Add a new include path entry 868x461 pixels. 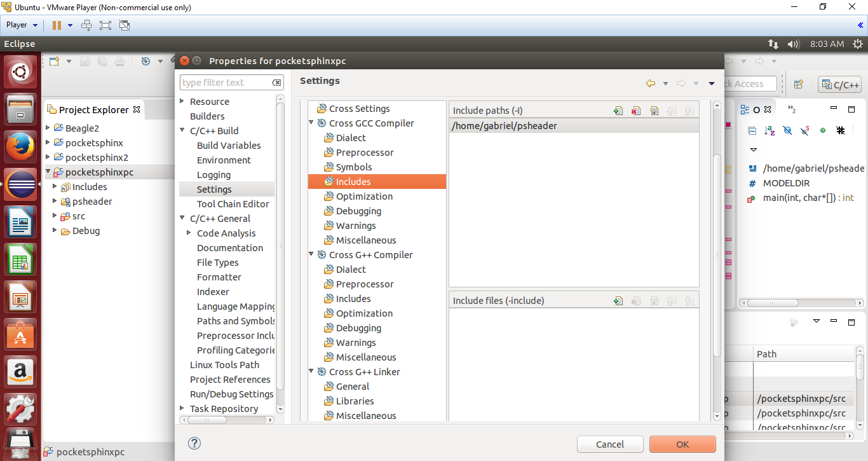[618, 111]
